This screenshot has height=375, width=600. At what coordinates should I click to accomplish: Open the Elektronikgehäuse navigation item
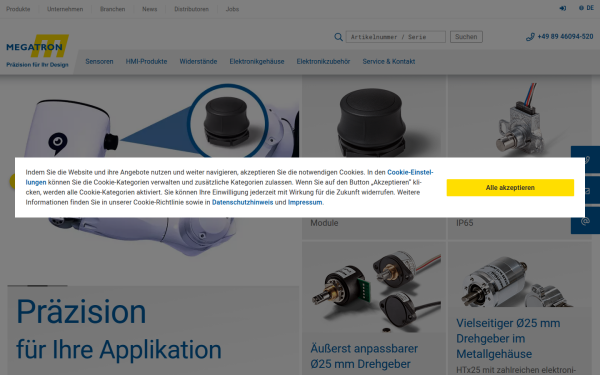point(257,61)
